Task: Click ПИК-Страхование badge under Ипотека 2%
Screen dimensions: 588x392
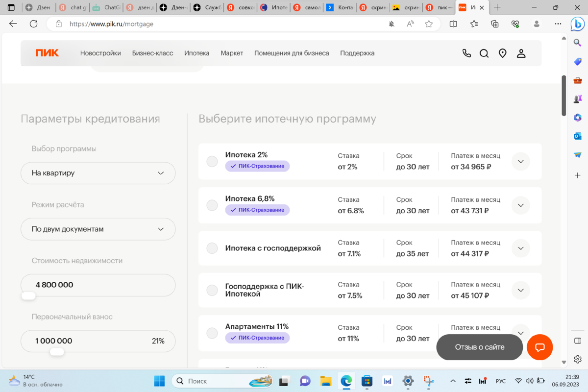Action: [x=258, y=166]
